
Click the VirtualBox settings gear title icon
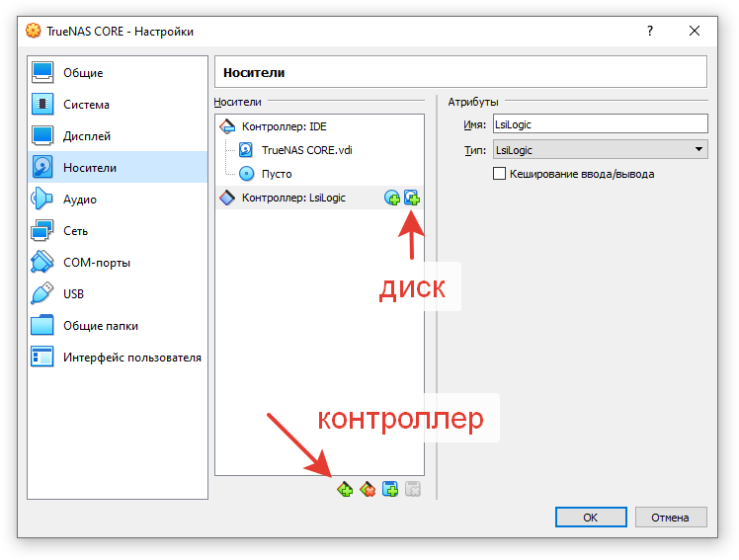pyautogui.click(x=33, y=31)
